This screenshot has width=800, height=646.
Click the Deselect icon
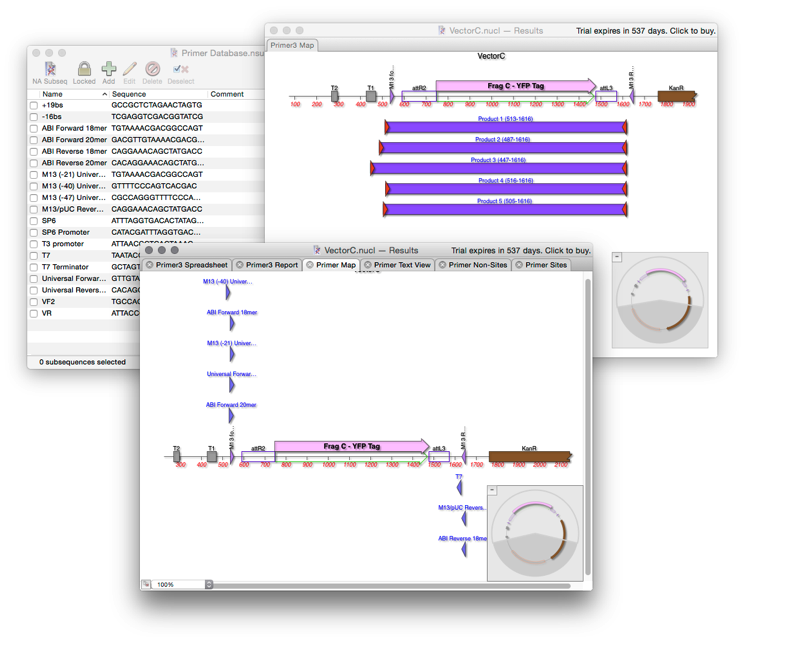coord(178,70)
